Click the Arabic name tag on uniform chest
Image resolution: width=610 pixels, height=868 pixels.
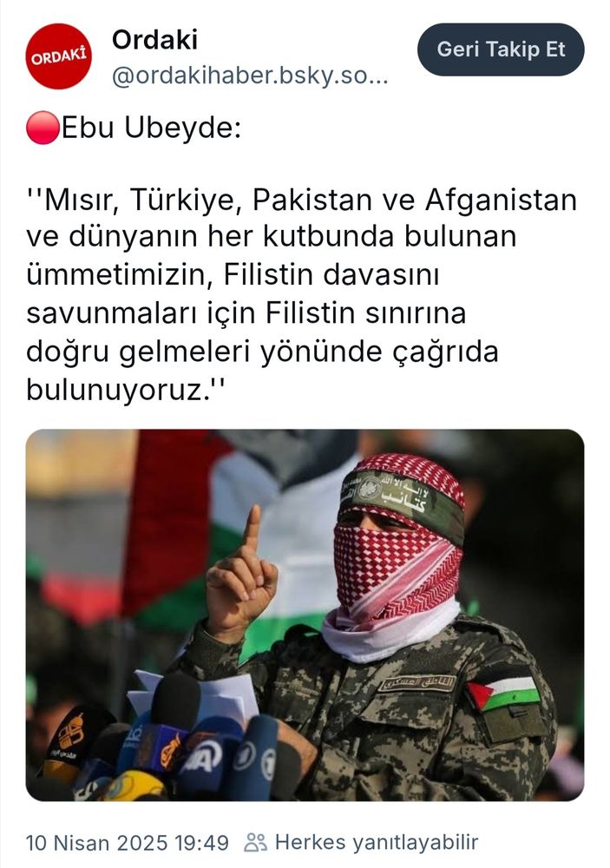pos(419,683)
